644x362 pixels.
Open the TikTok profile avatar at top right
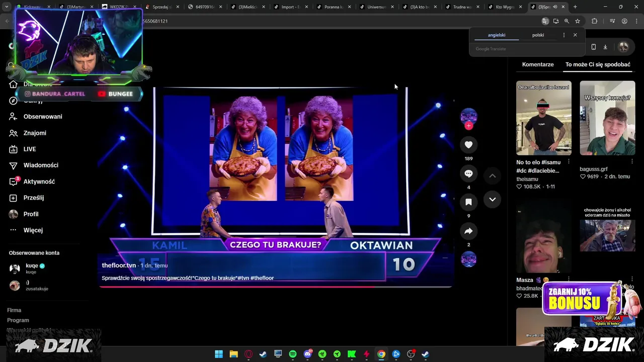(624, 47)
